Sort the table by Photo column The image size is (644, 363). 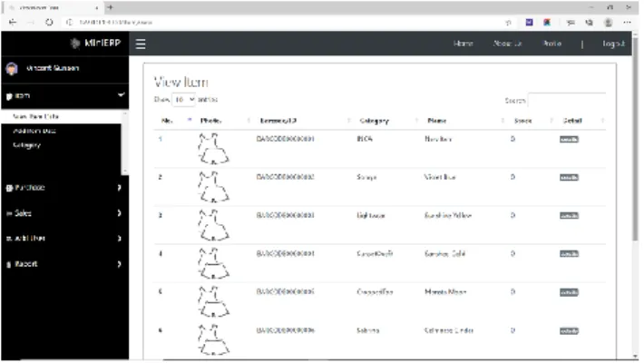224,121
